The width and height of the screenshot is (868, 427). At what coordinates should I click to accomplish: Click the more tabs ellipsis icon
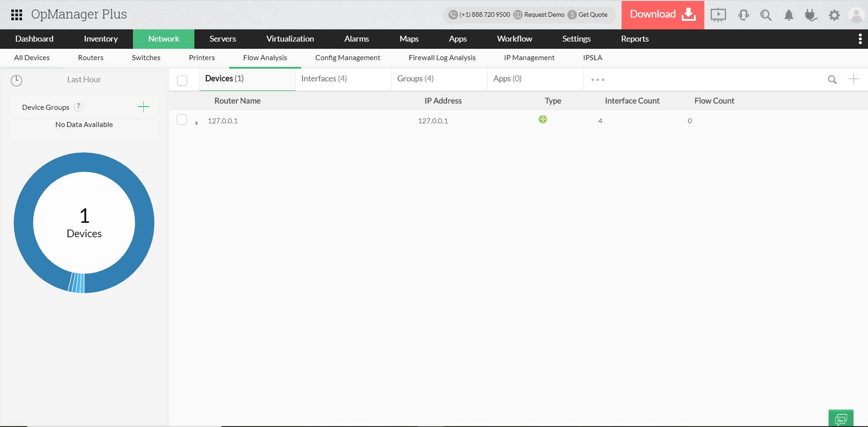[x=598, y=80]
